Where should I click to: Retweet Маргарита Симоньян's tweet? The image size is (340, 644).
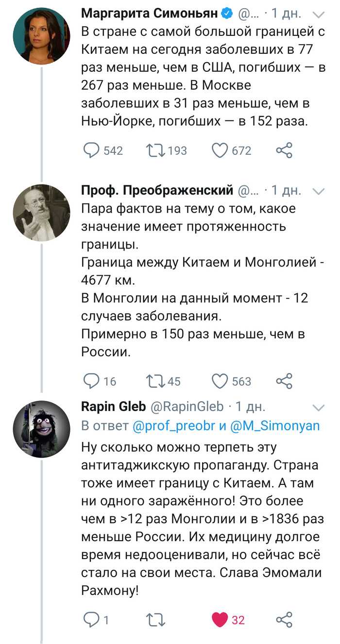point(156,150)
